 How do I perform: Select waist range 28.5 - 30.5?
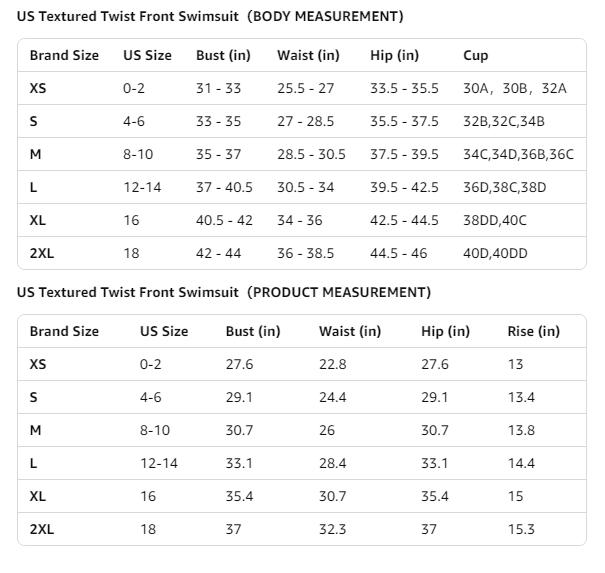(311, 154)
